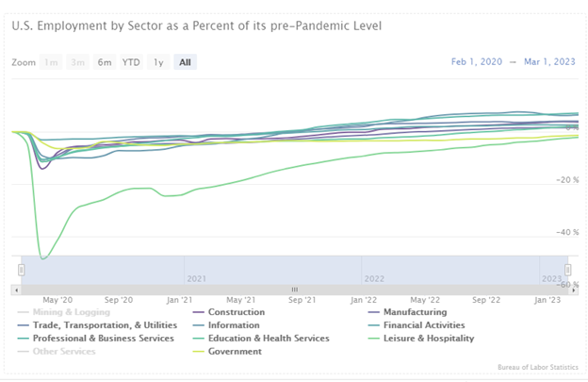Enable the greyed-out Other Services series
Image resolution: width=588 pixels, height=382 pixels.
pyautogui.click(x=63, y=352)
